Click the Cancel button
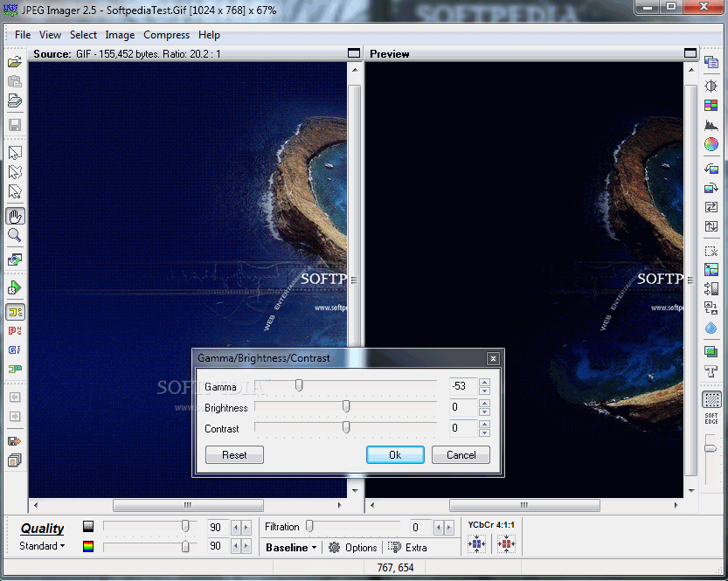The width and height of the screenshot is (728, 581). click(461, 455)
